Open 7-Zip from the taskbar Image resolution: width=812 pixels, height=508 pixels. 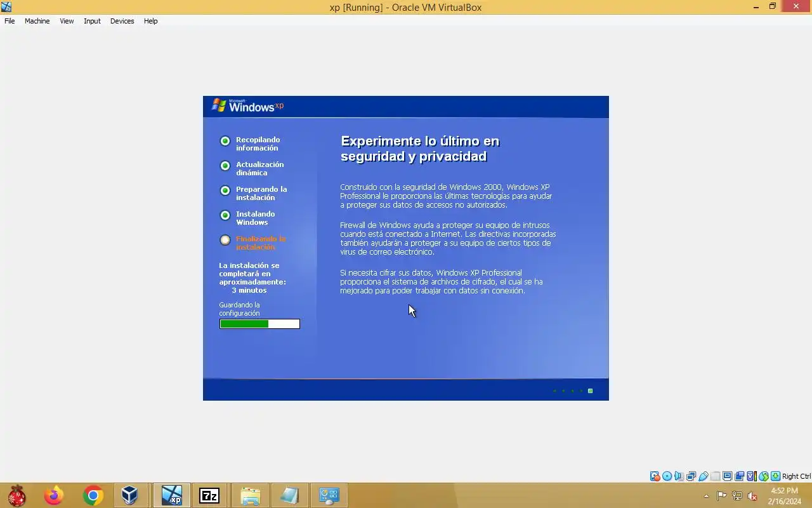pos(209,495)
